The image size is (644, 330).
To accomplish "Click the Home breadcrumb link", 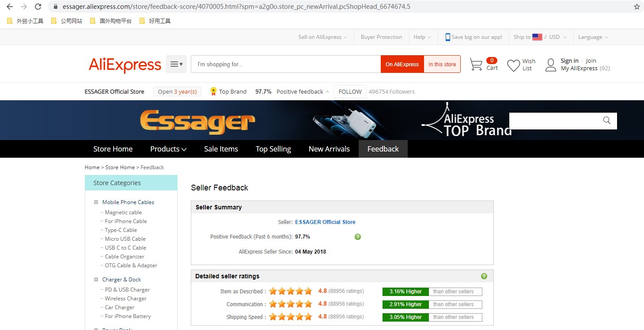I will (x=92, y=167).
